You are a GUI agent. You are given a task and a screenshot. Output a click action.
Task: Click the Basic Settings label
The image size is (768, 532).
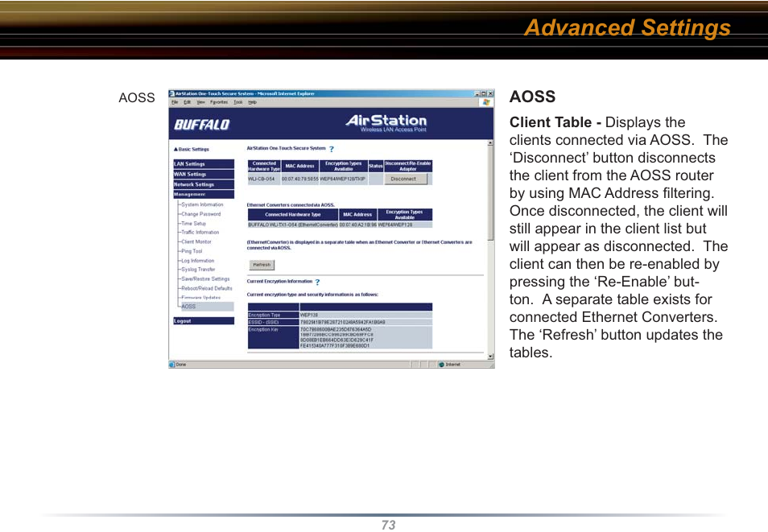[193, 150]
